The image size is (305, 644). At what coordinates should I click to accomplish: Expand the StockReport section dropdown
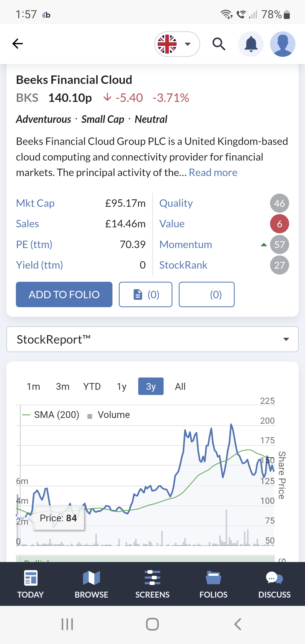(152, 339)
